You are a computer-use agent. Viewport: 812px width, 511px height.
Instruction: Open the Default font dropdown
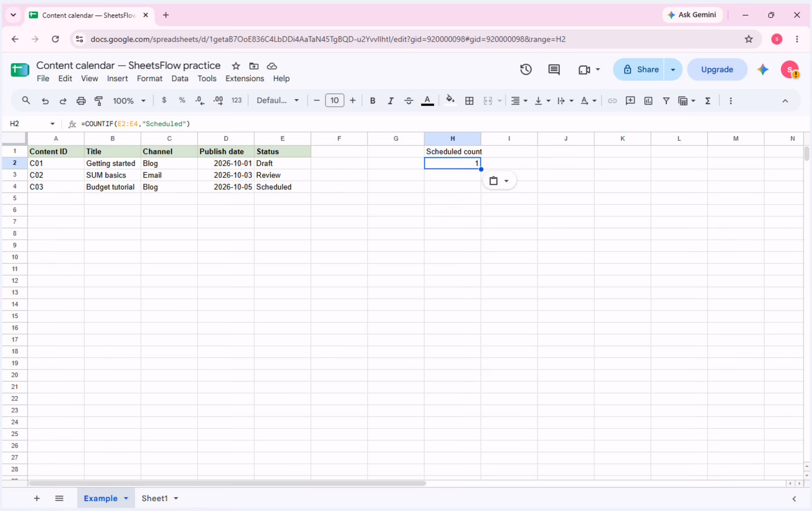click(x=277, y=100)
